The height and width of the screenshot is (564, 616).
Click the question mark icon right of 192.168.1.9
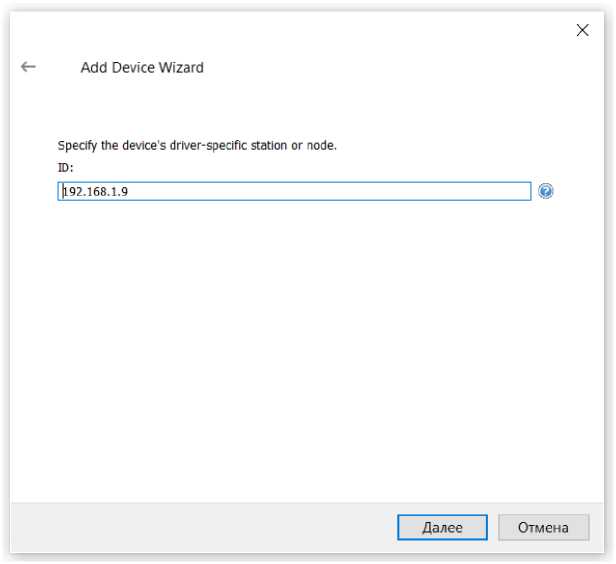(545, 191)
